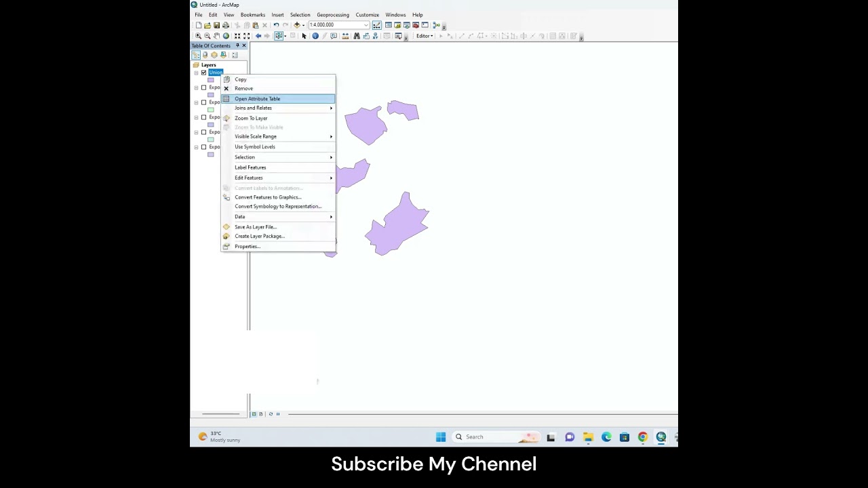Expand the Visible Scale Range submenu
Viewport: 868px width, 488px height.
click(x=278, y=136)
